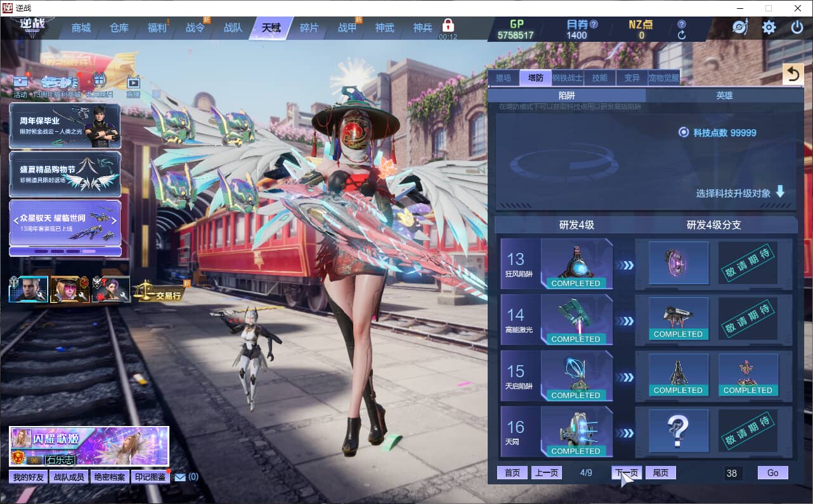Open the 交易行 trading house
The image size is (813, 504).
[x=160, y=291]
